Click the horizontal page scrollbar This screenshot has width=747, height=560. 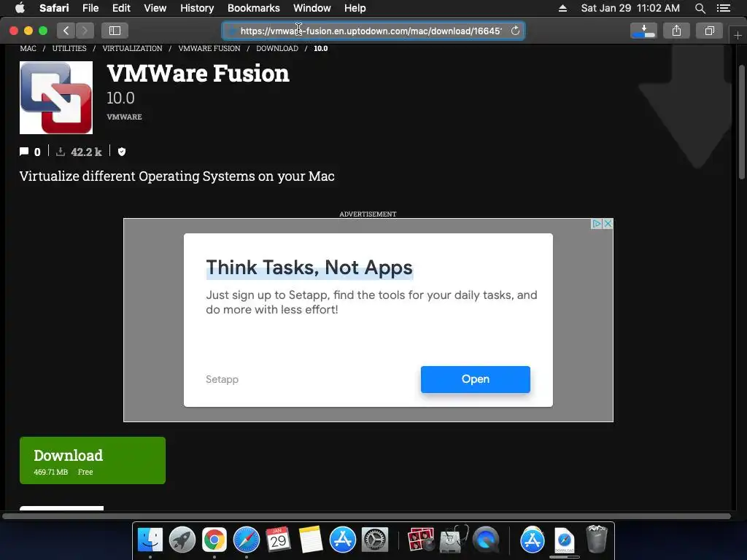pos(367,516)
